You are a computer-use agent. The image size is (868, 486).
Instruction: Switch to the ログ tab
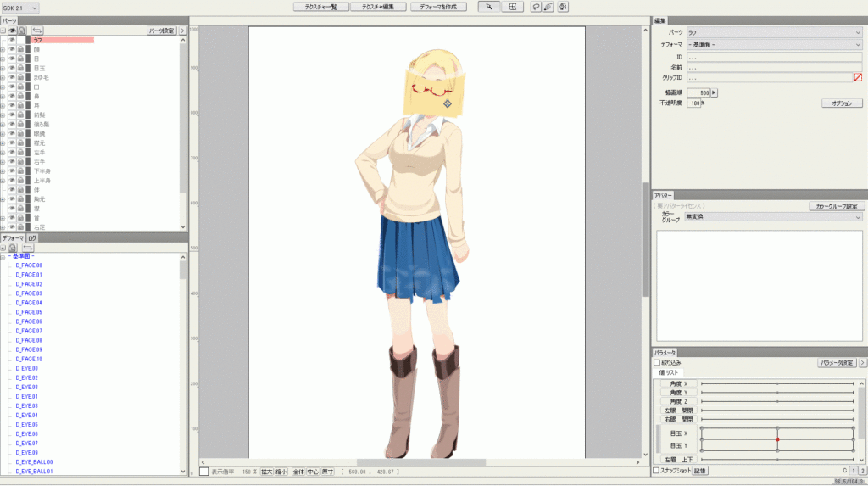click(x=32, y=238)
